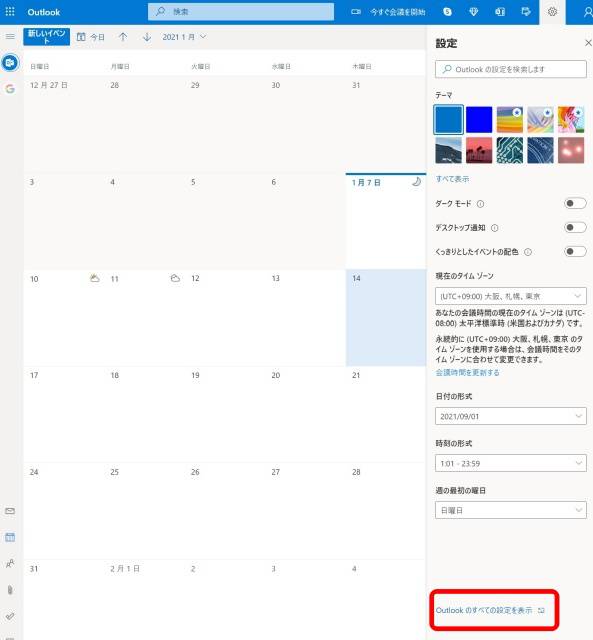
Task: Expand the 週の最初の曜日 dropdown
Action: pyautogui.click(x=511, y=510)
